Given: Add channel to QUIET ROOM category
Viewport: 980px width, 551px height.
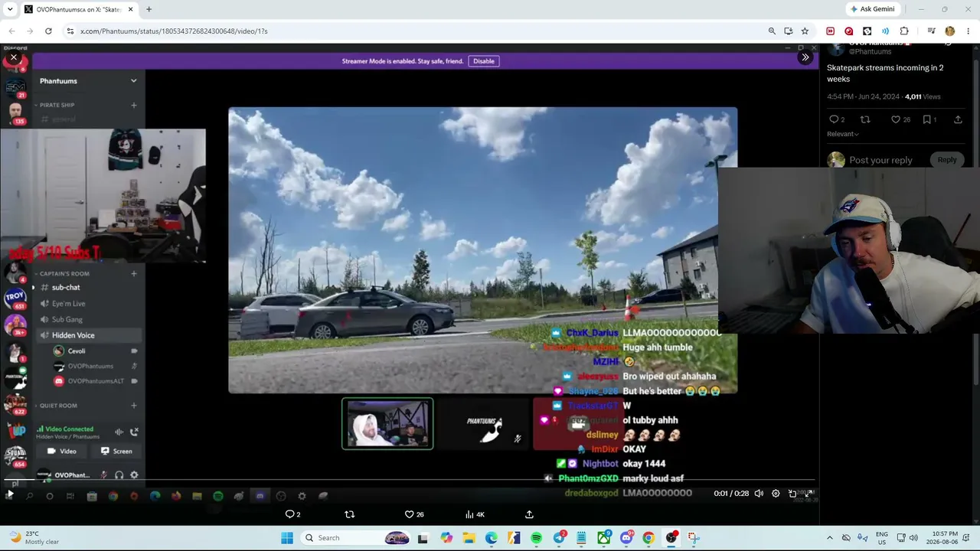Looking at the screenshot, I should click(134, 406).
